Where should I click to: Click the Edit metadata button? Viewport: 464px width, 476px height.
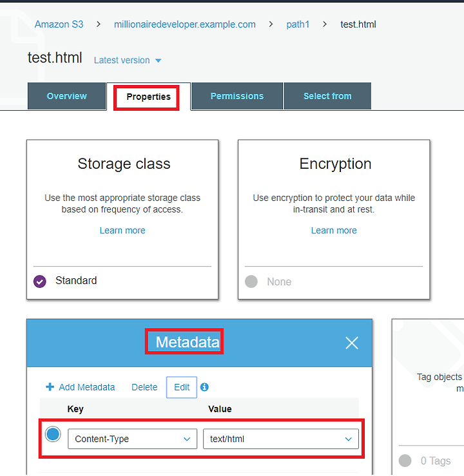tap(182, 387)
